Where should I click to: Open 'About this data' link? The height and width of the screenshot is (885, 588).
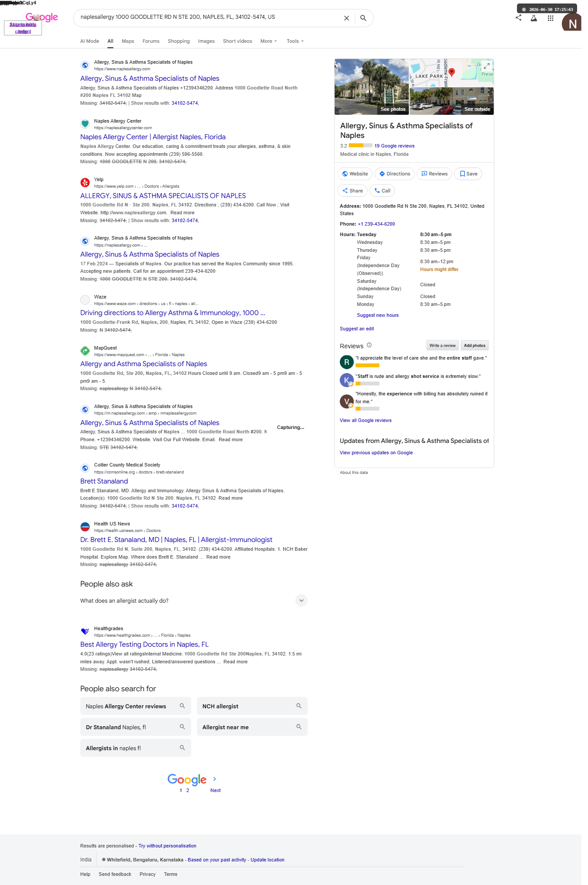(x=354, y=473)
